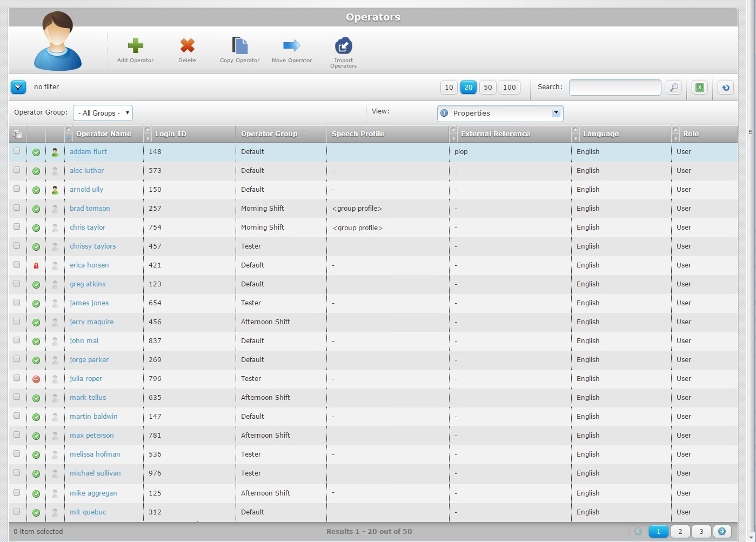Click the green status icon for mark tellus
Image resolution: width=756 pixels, height=542 pixels.
click(36, 398)
